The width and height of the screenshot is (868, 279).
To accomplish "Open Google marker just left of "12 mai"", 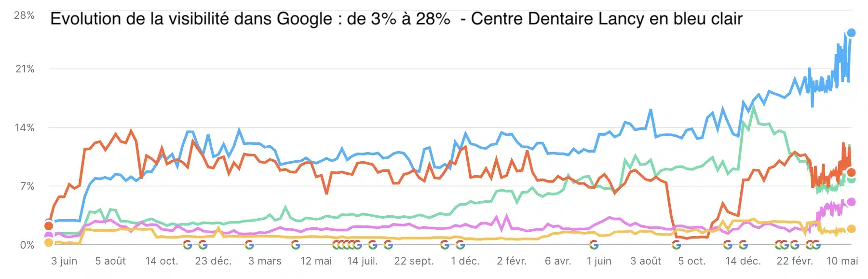I will click(x=296, y=245).
